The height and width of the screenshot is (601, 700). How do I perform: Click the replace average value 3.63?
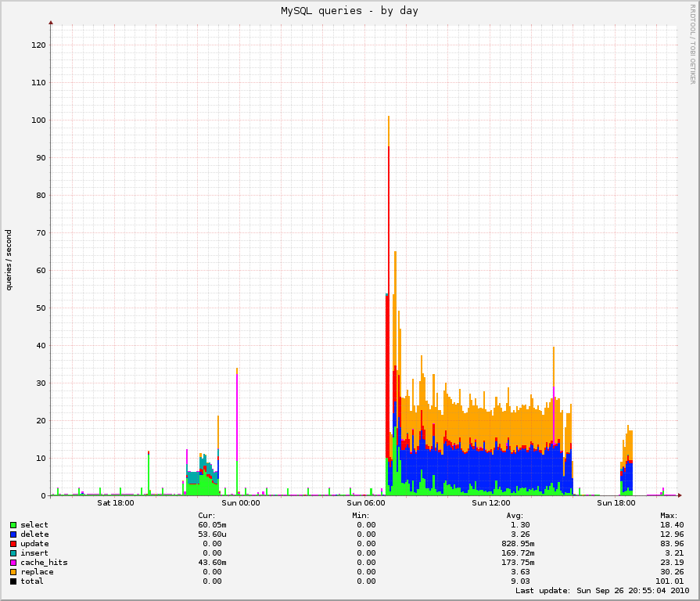point(521,572)
